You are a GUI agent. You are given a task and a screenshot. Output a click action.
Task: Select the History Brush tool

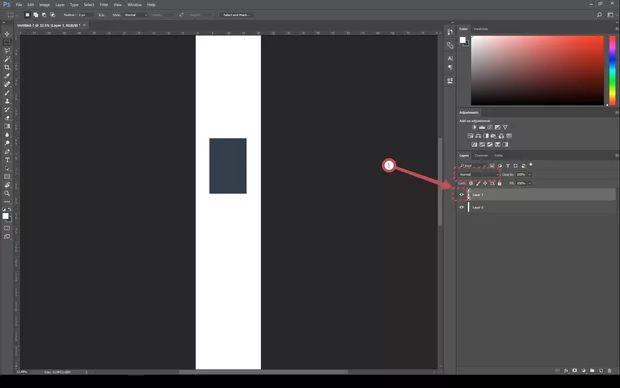pyautogui.click(x=7, y=110)
